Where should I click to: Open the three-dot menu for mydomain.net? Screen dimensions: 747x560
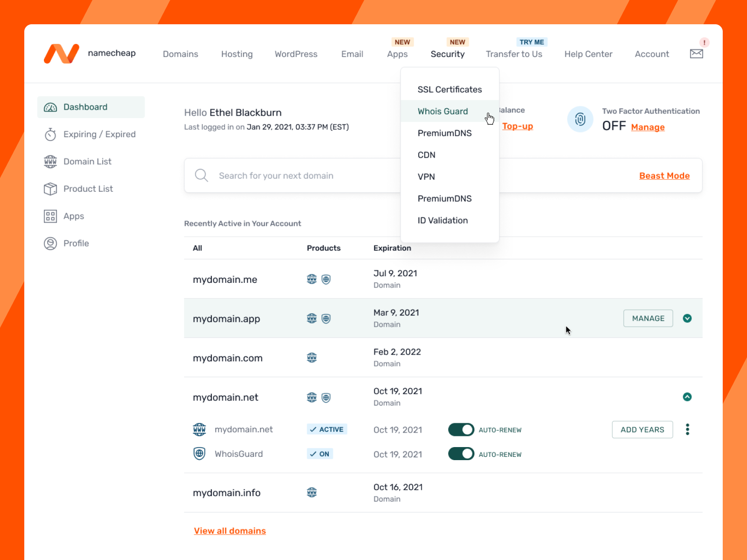coord(687,429)
